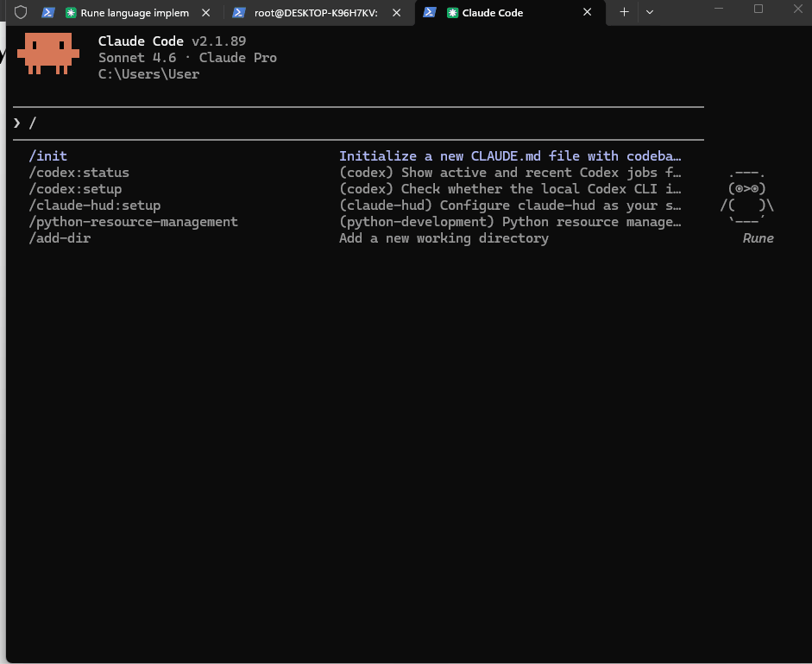Open a new terminal tab with plus
Image resolution: width=812 pixels, height=664 pixels.
(624, 13)
